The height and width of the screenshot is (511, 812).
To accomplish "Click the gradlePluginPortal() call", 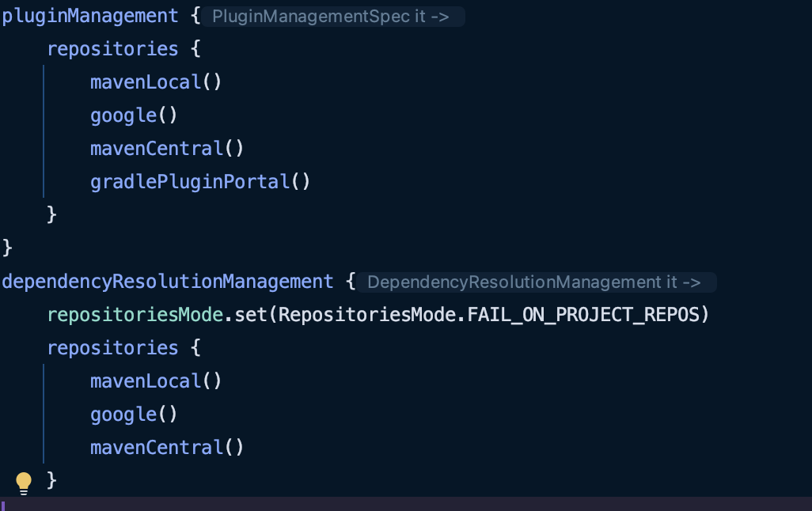I will point(200,182).
